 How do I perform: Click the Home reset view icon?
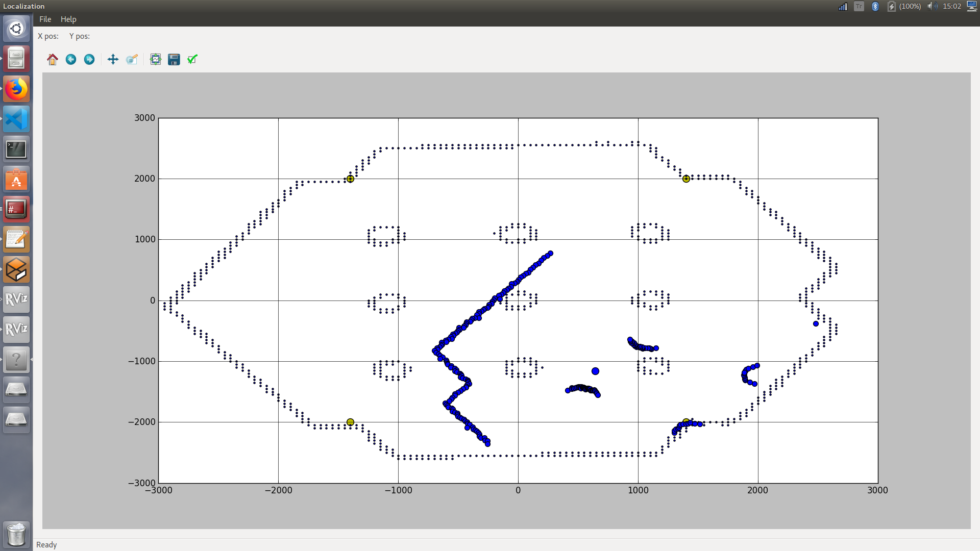pos(53,60)
